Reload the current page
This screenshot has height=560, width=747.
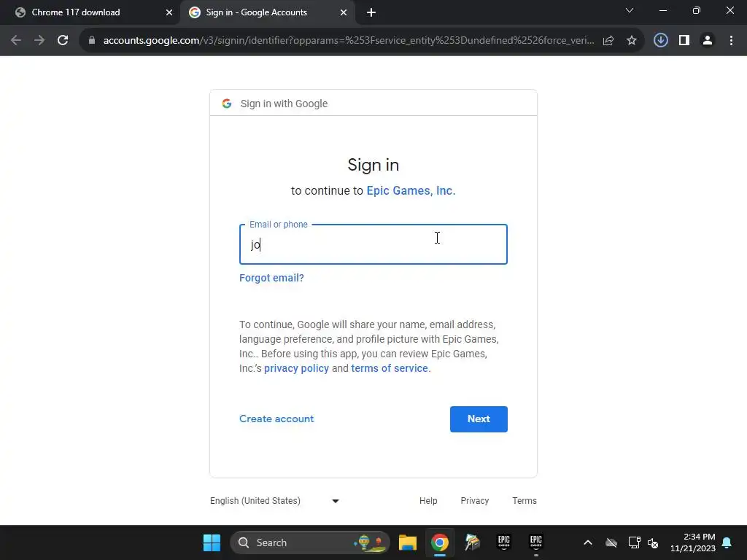click(63, 41)
